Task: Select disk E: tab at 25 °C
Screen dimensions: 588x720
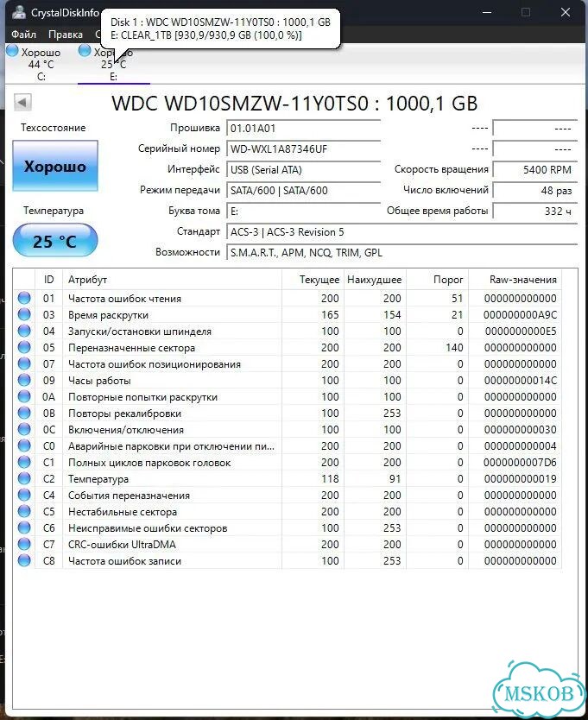Action: click(113, 64)
